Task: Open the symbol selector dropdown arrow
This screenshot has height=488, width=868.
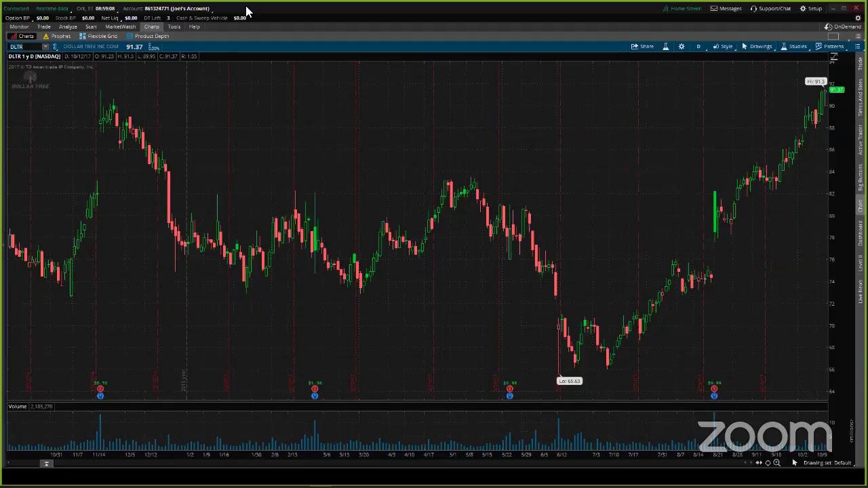Action: (x=45, y=47)
